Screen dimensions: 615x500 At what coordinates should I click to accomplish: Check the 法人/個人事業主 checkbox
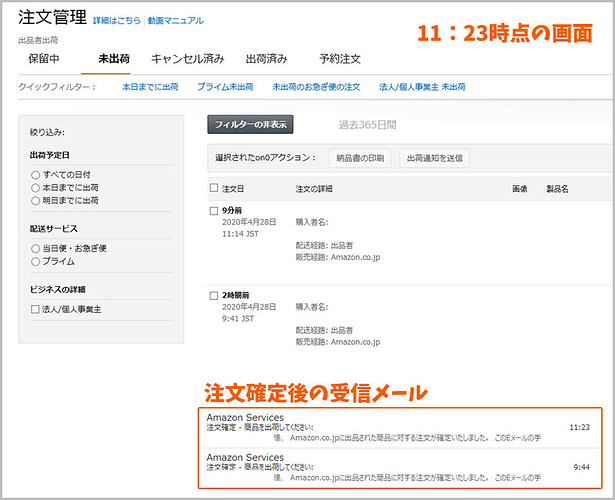click(x=35, y=309)
